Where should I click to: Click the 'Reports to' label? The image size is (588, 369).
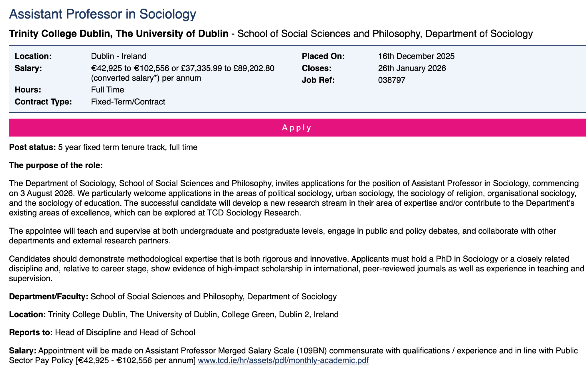click(x=31, y=333)
